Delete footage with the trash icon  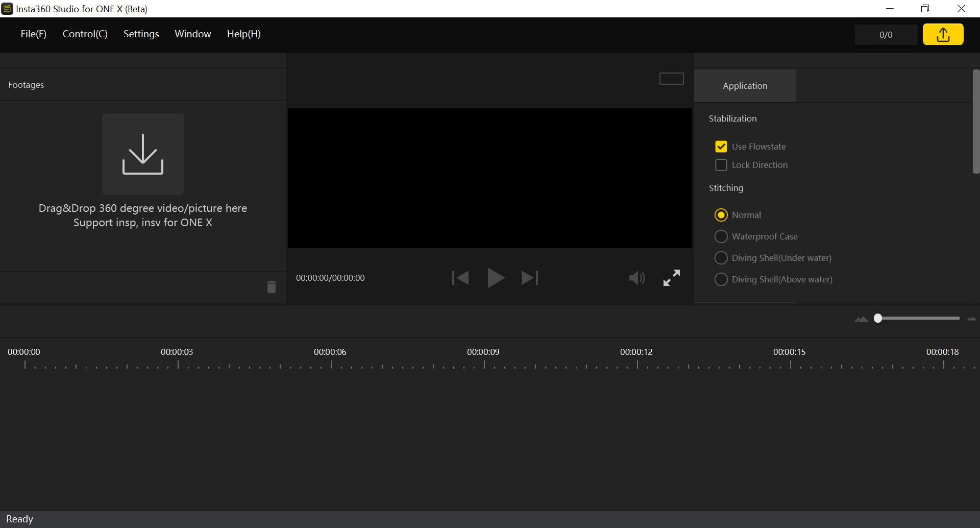[272, 287]
